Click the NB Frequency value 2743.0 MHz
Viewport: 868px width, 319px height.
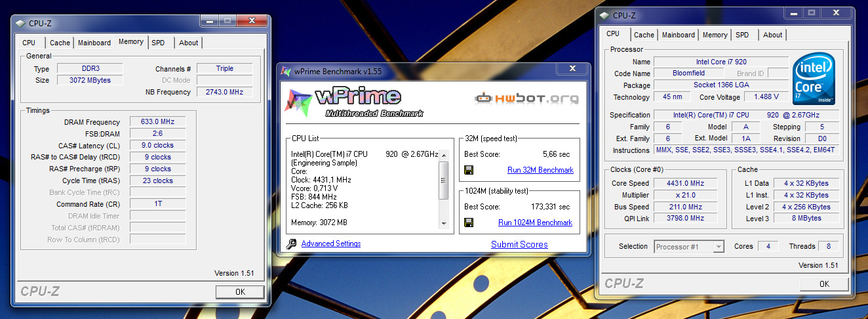[x=224, y=92]
